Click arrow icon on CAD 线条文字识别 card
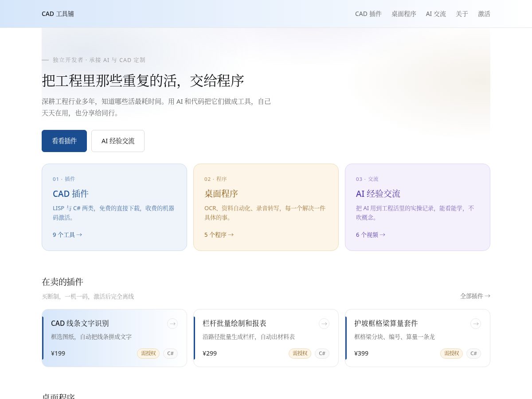532x399 pixels. point(172,324)
